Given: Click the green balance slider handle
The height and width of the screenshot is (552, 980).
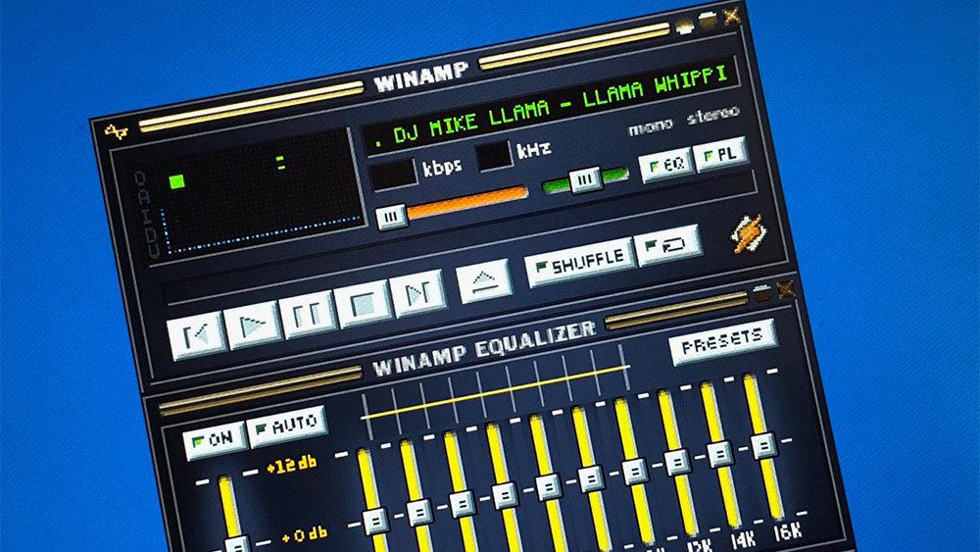Looking at the screenshot, I should tap(586, 180).
